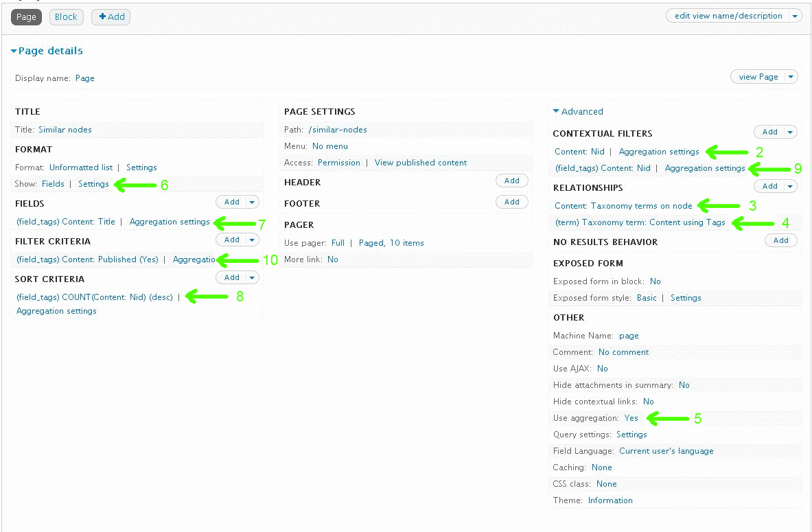This screenshot has width=812, height=532.
Task: Click edit view name/description button
Action: pos(728,16)
